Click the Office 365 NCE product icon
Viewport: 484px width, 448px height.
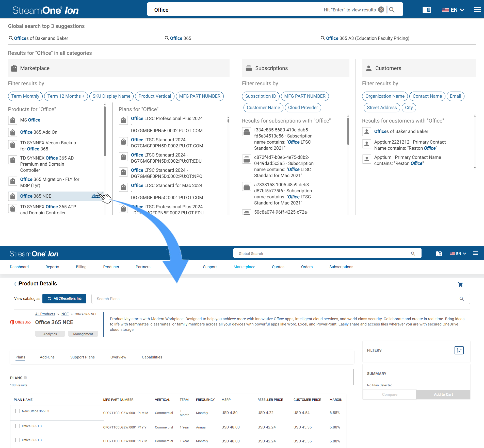[13, 196]
